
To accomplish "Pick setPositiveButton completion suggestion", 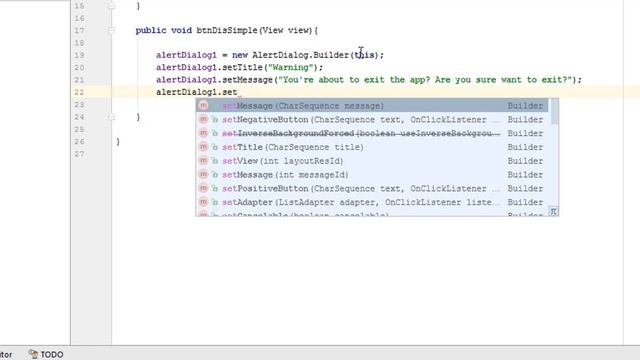I will coord(372,189).
